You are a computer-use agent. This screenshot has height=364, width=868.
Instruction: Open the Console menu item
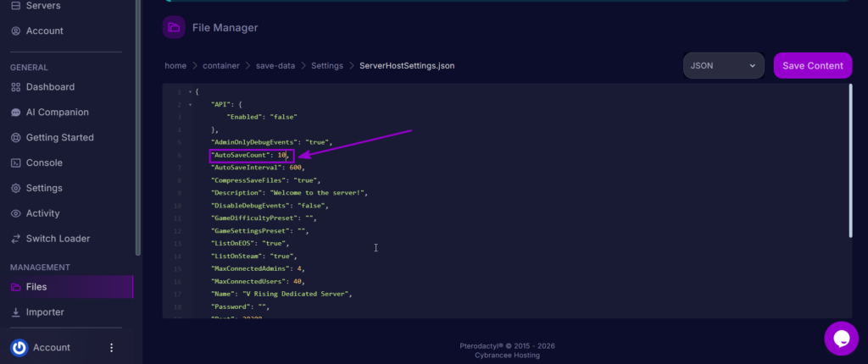point(44,163)
